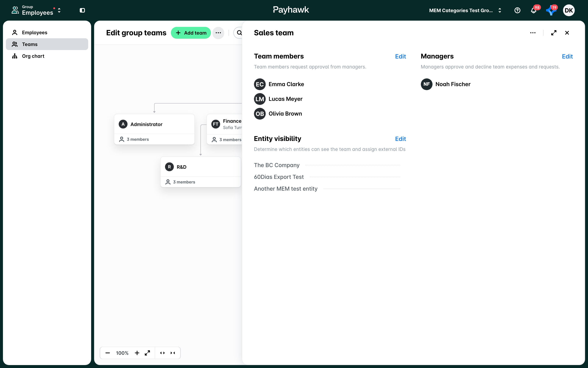Click the Payhawk logo
588x368 pixels.
291,10
